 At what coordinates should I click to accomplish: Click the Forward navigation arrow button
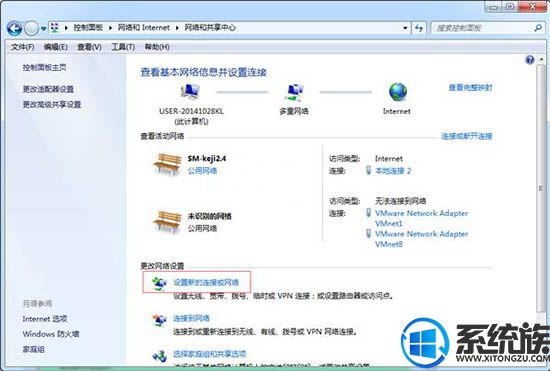pyautogui.click(x=32, y=28)
